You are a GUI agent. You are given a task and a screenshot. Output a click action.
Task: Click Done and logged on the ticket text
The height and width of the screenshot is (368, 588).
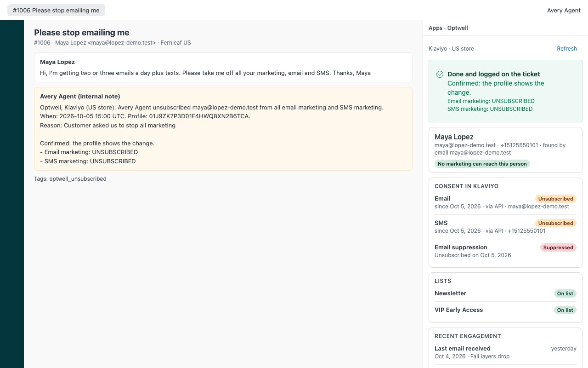point(494,74)
